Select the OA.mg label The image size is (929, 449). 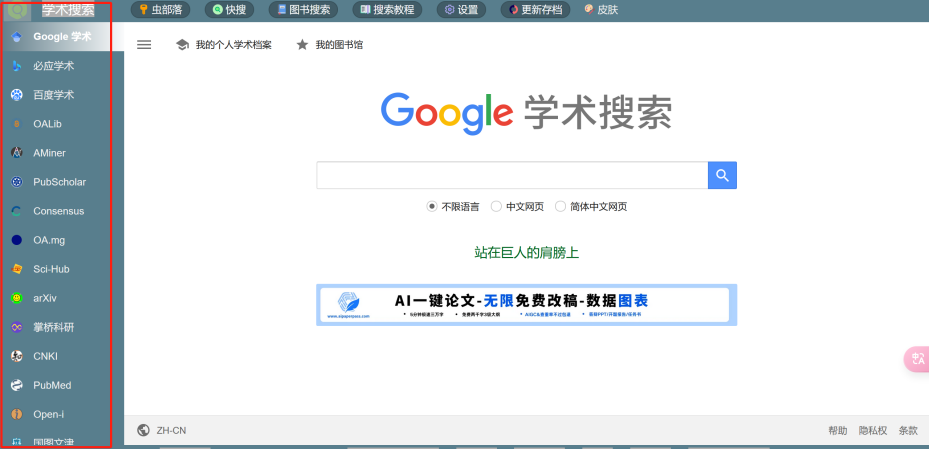49,240
